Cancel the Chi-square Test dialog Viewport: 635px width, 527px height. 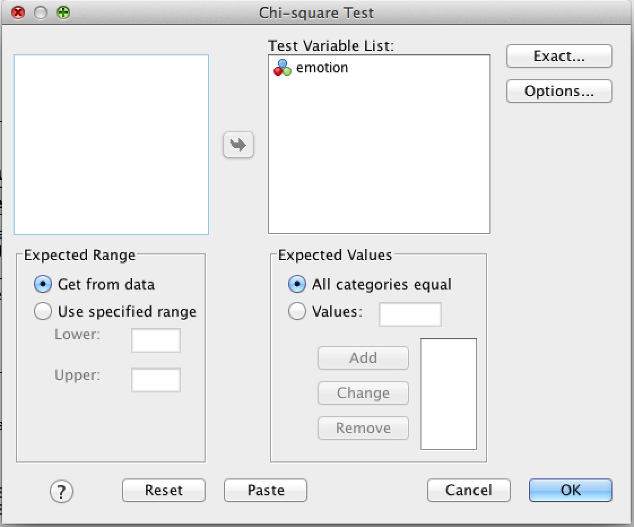point(469,490)
